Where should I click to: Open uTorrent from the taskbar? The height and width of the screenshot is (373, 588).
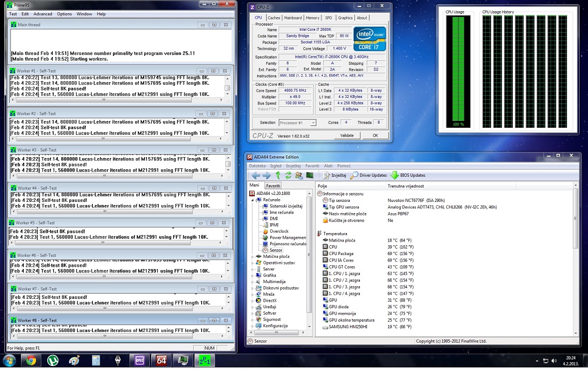tap(53, 360)
